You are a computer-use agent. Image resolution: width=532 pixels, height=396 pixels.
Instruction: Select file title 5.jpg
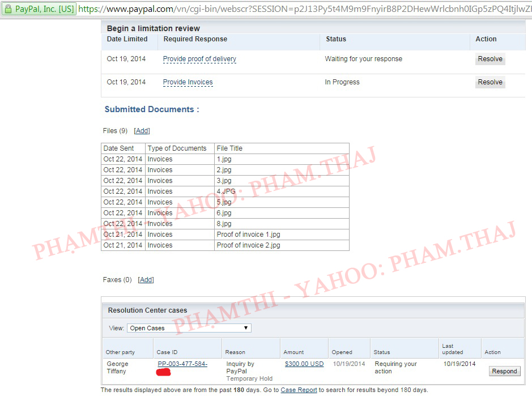pos(224,202)
